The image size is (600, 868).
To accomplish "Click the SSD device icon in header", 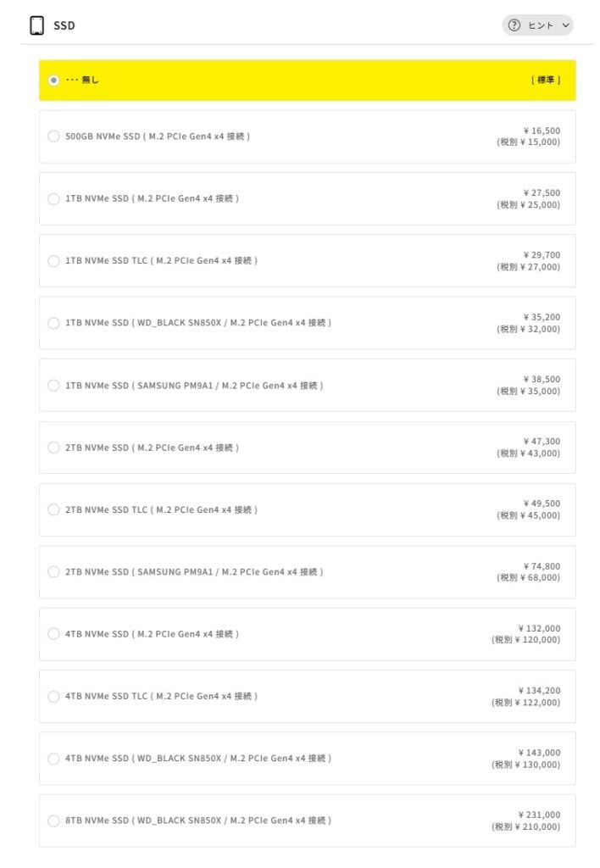I will (36, 25).
